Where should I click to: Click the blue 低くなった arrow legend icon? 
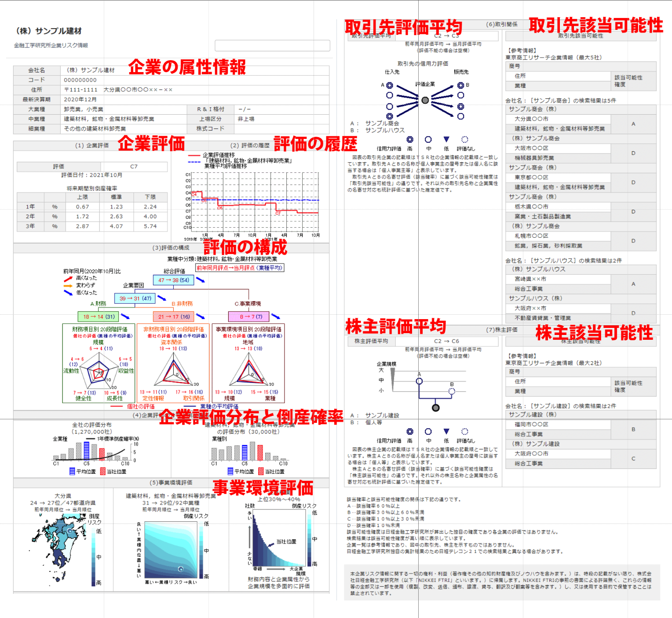[68, 293]
